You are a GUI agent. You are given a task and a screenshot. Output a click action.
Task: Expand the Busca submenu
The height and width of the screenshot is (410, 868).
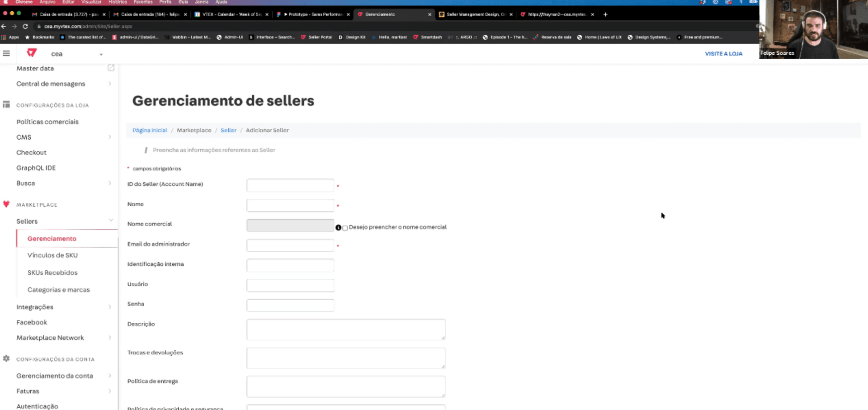(x=110, y=183)
